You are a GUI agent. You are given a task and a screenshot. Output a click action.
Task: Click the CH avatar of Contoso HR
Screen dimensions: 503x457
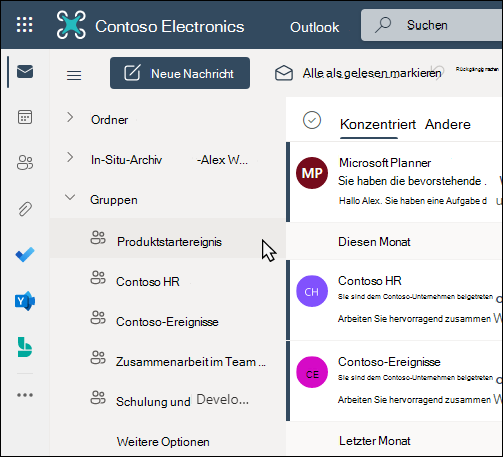(312, 291)
